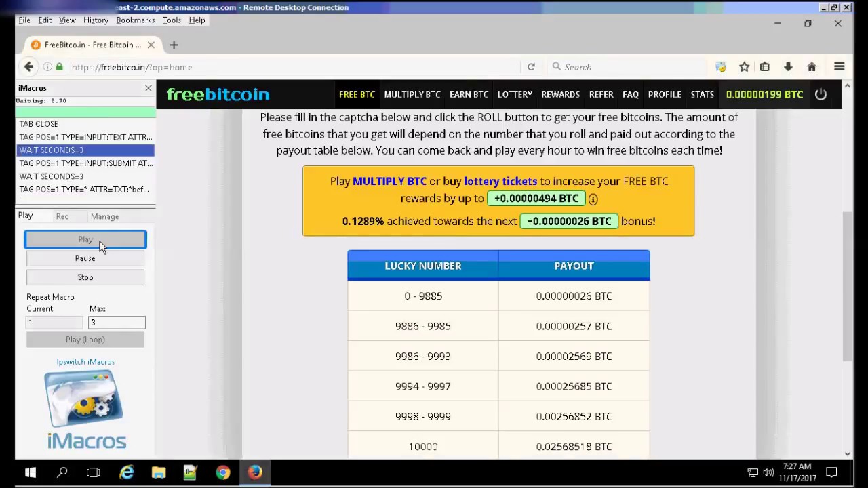
Task: Switch to the iMacros Rec tab
Action: (62, 216)
